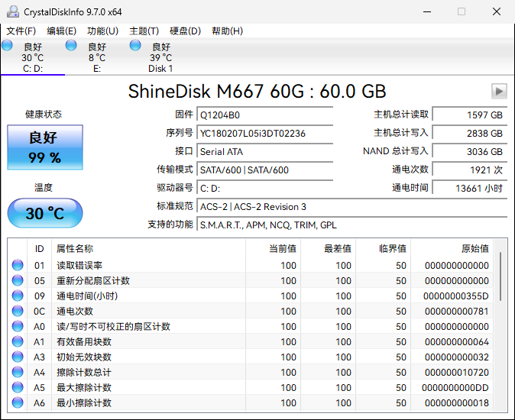This screenshot has width=515, height=420.
Task: Open the 帮助(H) menu
Action: 227,31
